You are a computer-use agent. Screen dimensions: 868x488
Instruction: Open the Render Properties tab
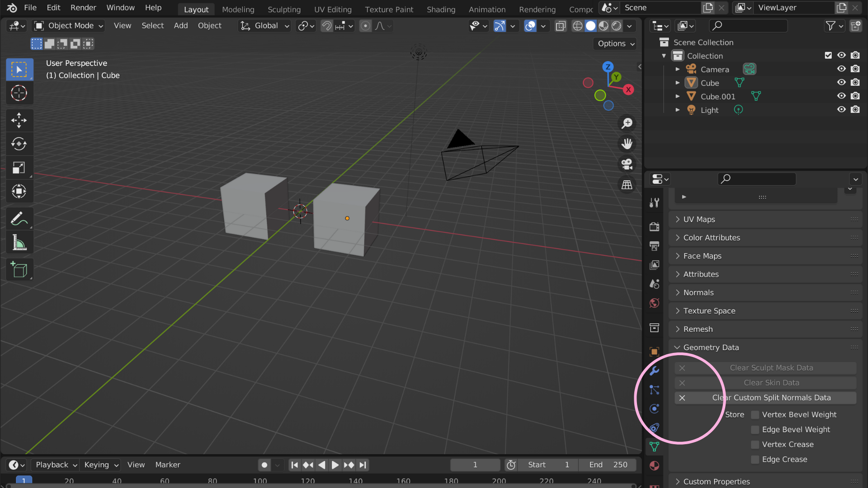pyautogui.click(x=654, y=226)
